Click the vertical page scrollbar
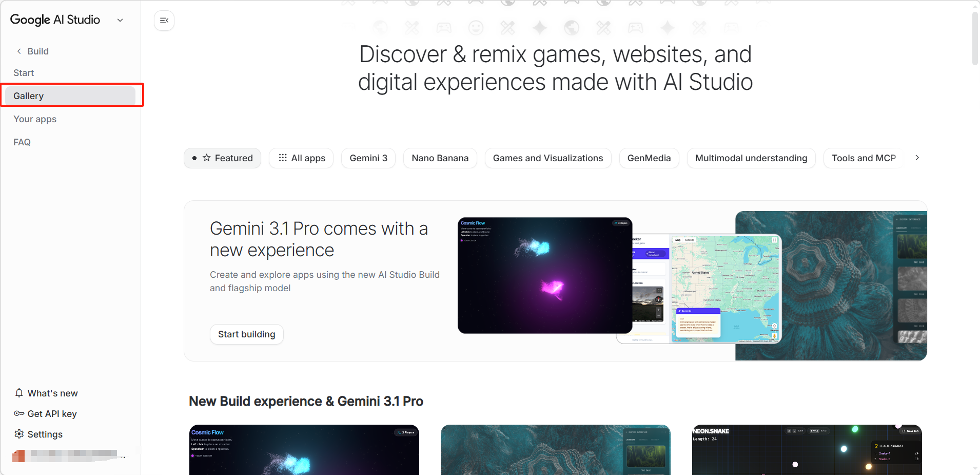 tap(975, 39)
